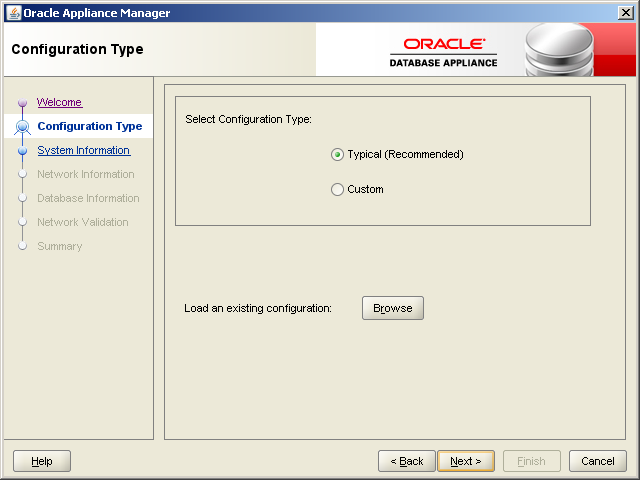Click the Summary step bullet marker
The width and height of the screenshot is (640, 480).
click(22, 246)
